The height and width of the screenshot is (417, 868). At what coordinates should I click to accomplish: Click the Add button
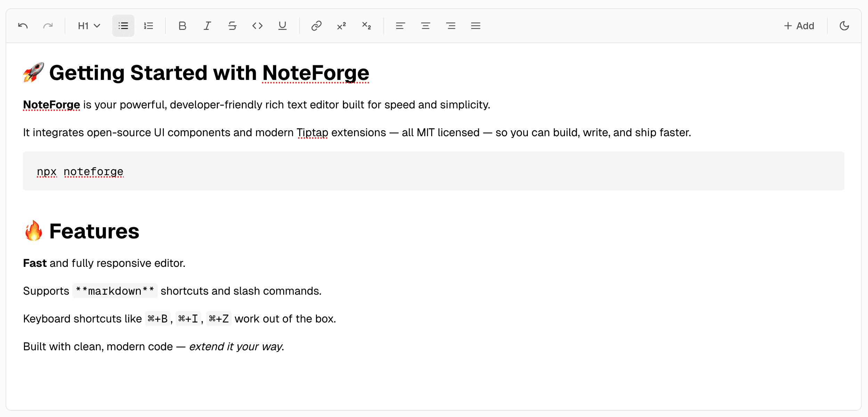[799, 26]
